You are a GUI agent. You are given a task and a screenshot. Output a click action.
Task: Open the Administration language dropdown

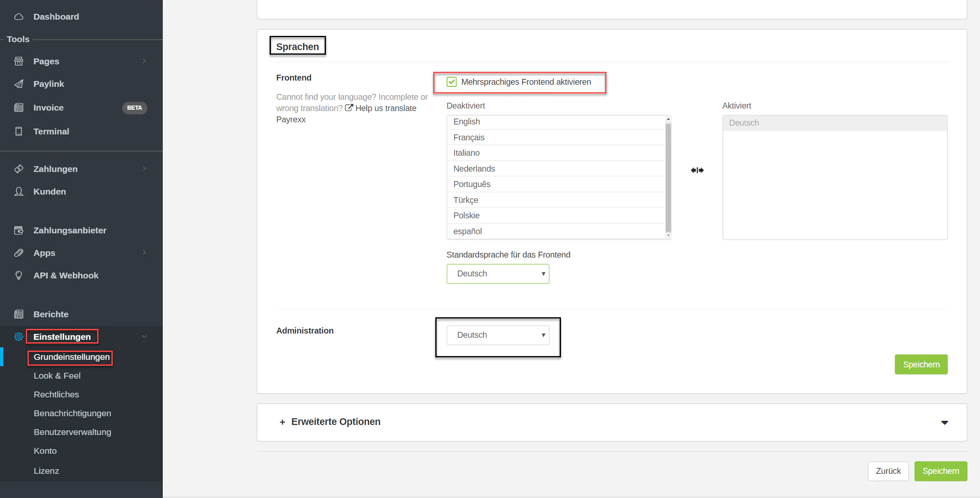pos(498,335)
